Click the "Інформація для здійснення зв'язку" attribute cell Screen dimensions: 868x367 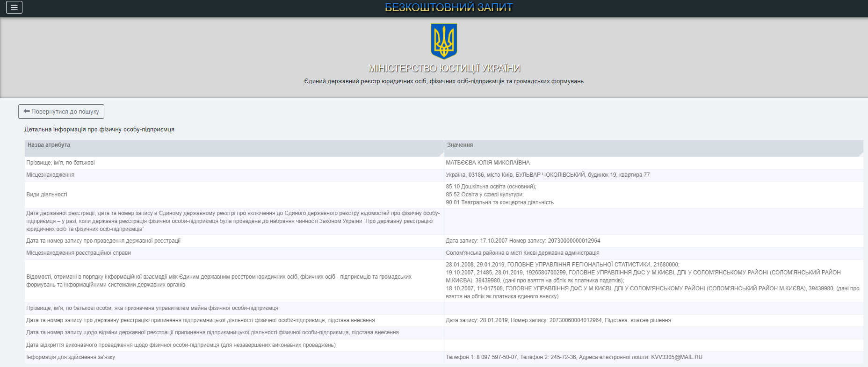click(x=71, y=357)
